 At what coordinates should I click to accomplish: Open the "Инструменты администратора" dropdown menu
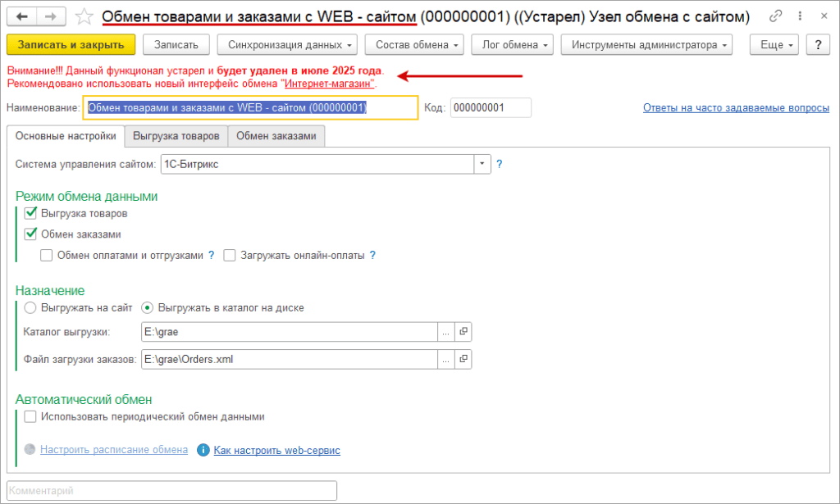click(x=646, y=44)
